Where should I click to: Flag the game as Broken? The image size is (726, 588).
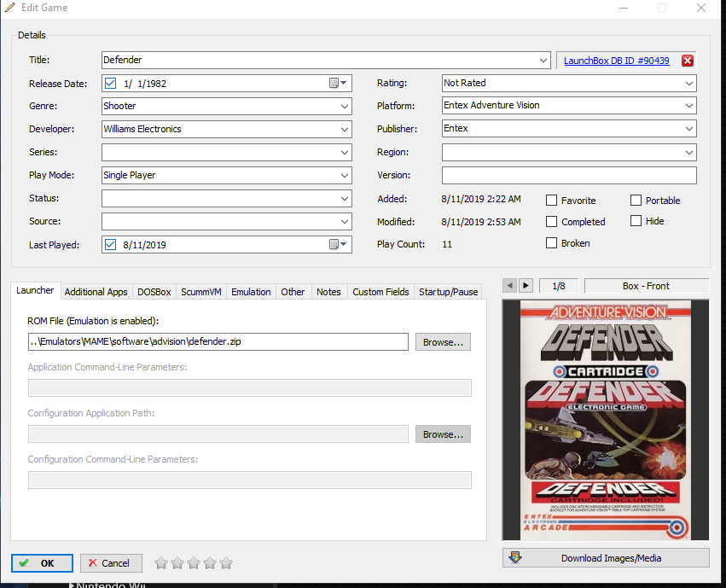click(551, 242)
